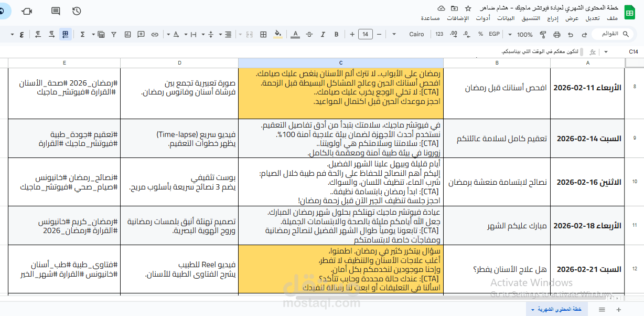644x316 pixels.
Task: Open البيانات menu
Action: pyautogui.click(x=506, y=18)
